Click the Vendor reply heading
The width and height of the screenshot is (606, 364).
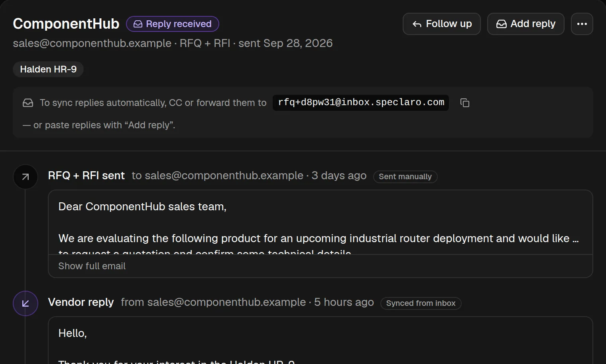pos(81,302)
